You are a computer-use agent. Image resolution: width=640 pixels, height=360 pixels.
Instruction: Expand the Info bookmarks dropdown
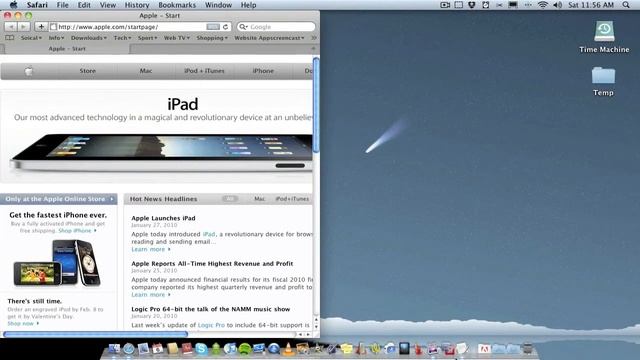point(56,38)
